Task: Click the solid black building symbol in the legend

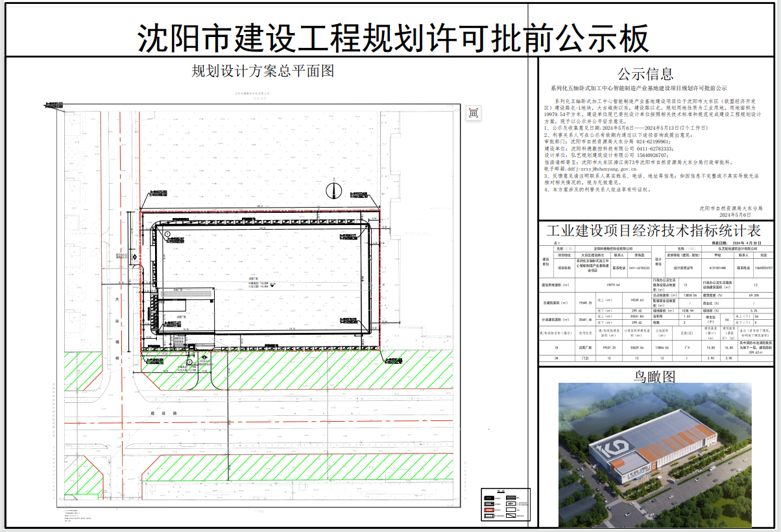Action: (x=489, y=498)
